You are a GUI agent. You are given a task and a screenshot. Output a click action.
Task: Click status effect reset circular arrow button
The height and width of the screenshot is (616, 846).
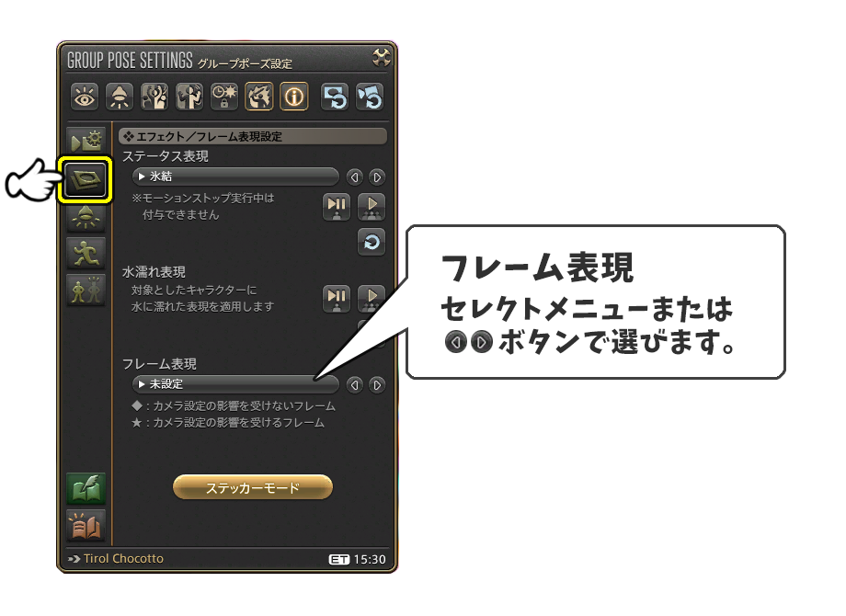coord(372,242)
